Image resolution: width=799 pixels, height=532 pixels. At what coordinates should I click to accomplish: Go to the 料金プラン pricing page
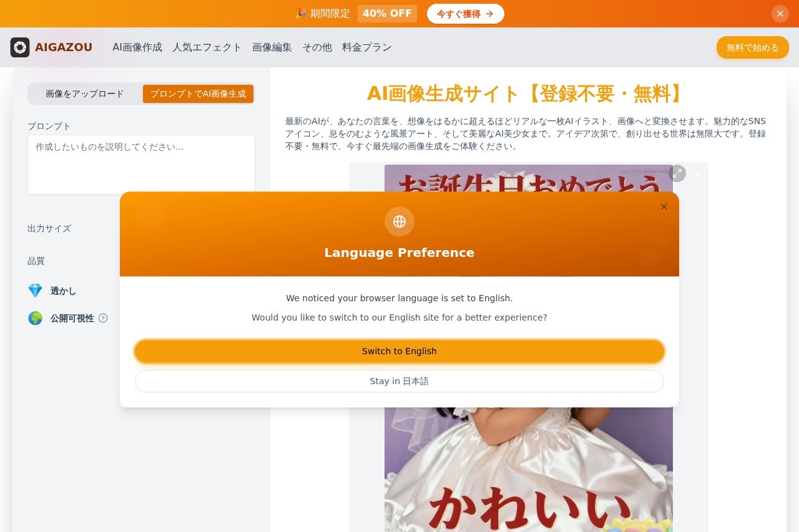[x=367, y=47]
